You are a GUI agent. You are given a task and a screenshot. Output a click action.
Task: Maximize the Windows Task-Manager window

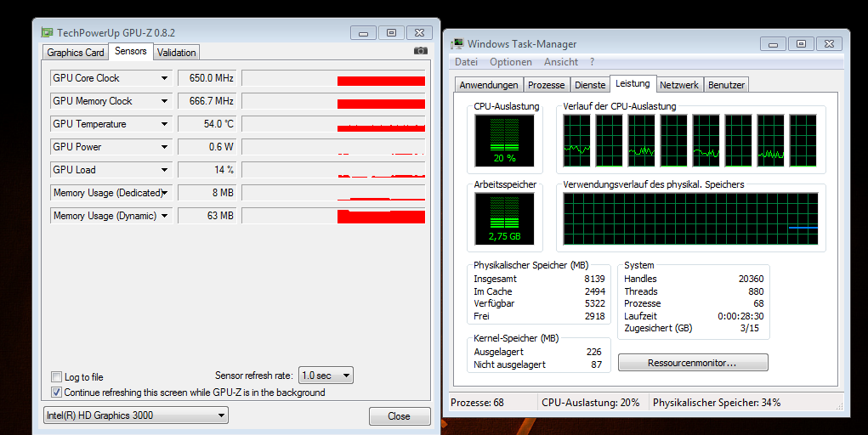tap(801, 43)
